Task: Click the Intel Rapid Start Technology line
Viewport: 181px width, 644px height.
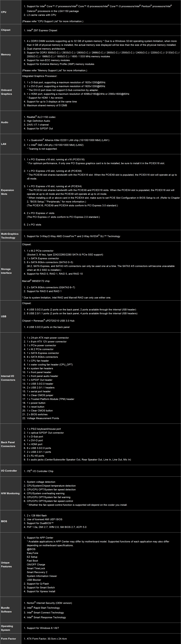Action: click(x=43, y=607)
